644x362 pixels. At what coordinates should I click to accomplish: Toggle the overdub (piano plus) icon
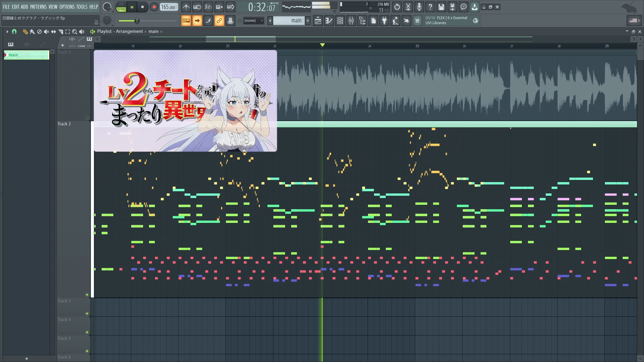point(219,7)
